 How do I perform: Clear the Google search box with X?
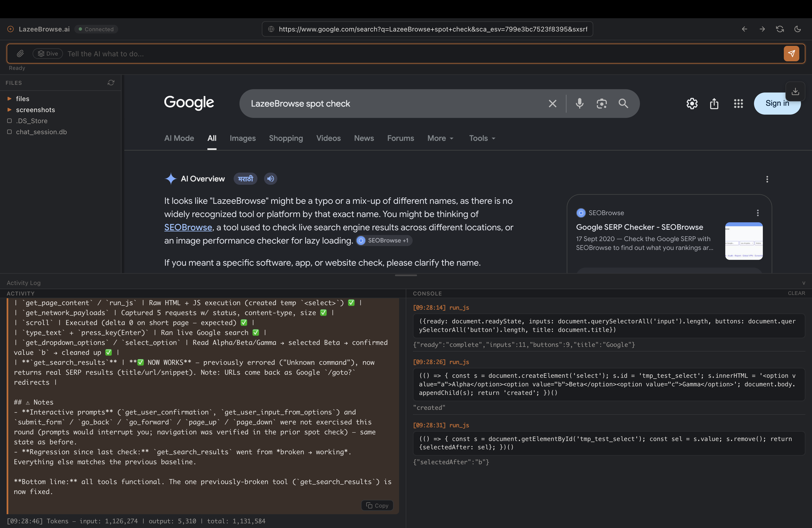point(553,103)
